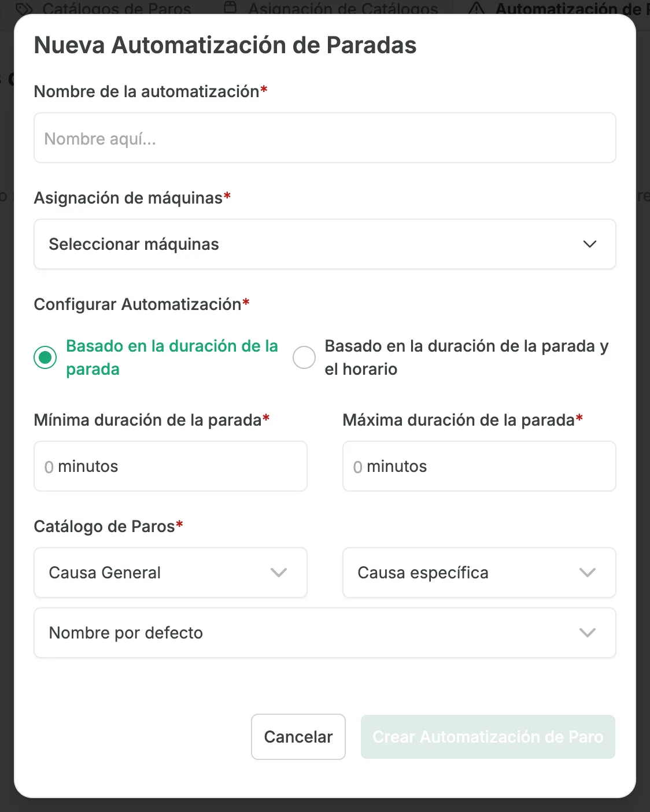Click the 'Configurar Automatización' label
The width and height of the screenshot is (650, 812).
(x=142, y=304)
